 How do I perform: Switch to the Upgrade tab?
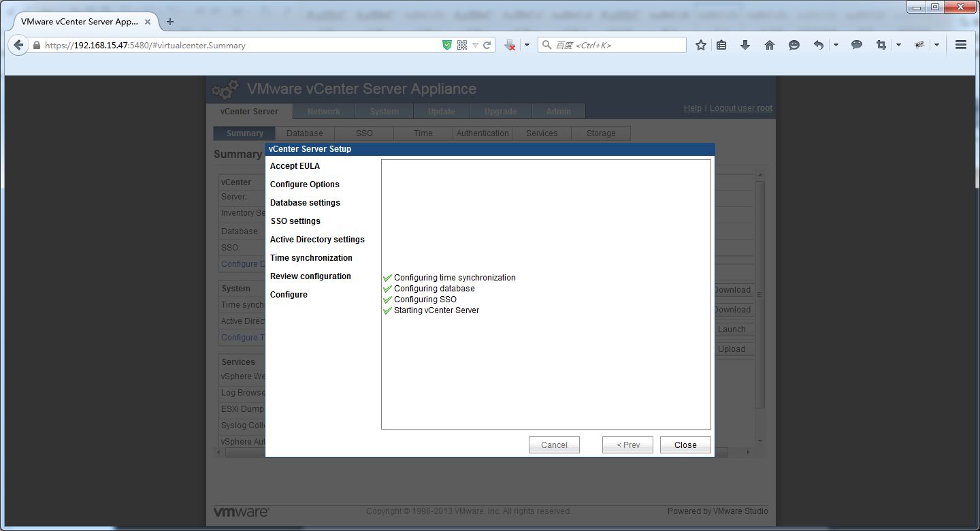tap(501, 112)
